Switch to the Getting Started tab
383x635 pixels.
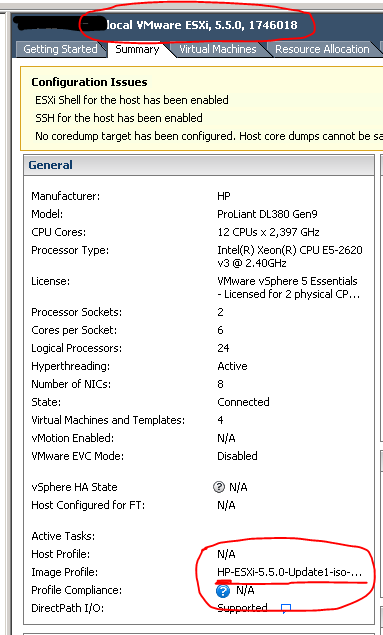60,49
